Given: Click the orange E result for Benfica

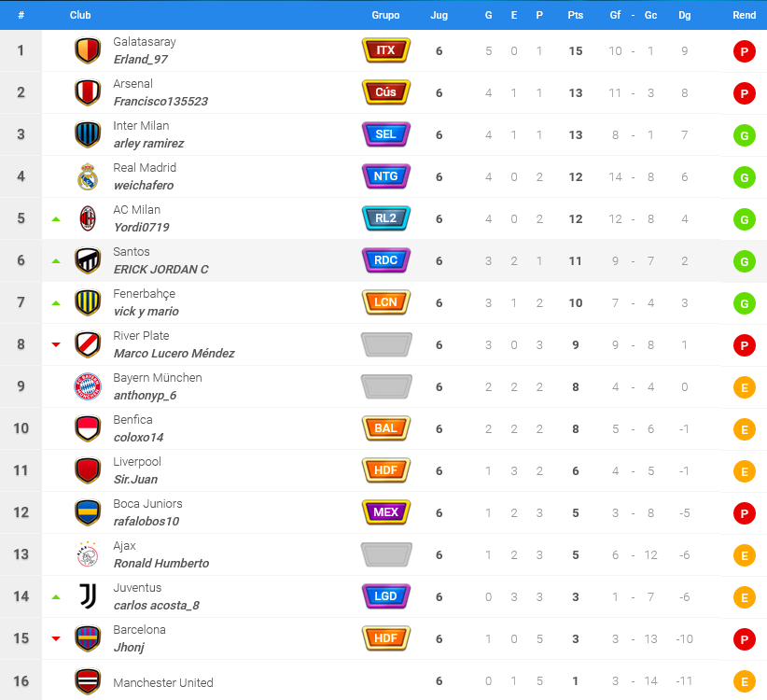Looking at the screenshot, I should tap(744, 429).
